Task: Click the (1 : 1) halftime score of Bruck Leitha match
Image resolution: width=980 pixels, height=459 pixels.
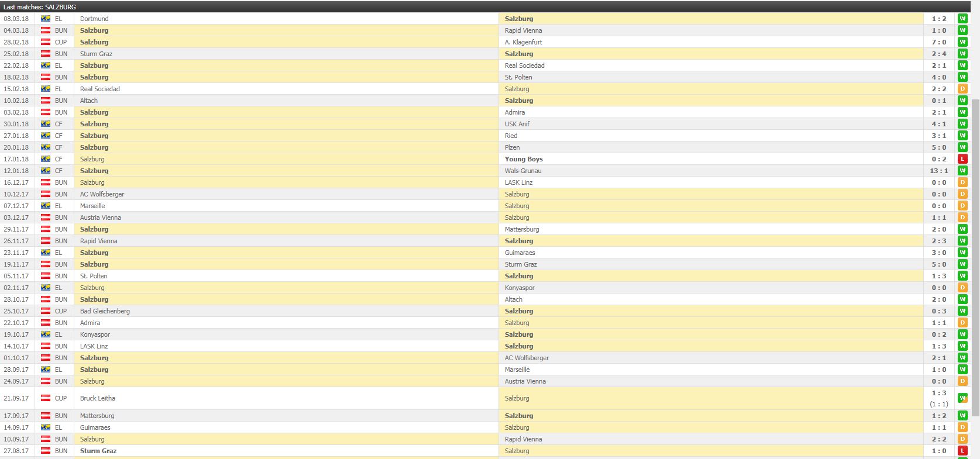Action: pyautogui.click(x=939, y=404)
